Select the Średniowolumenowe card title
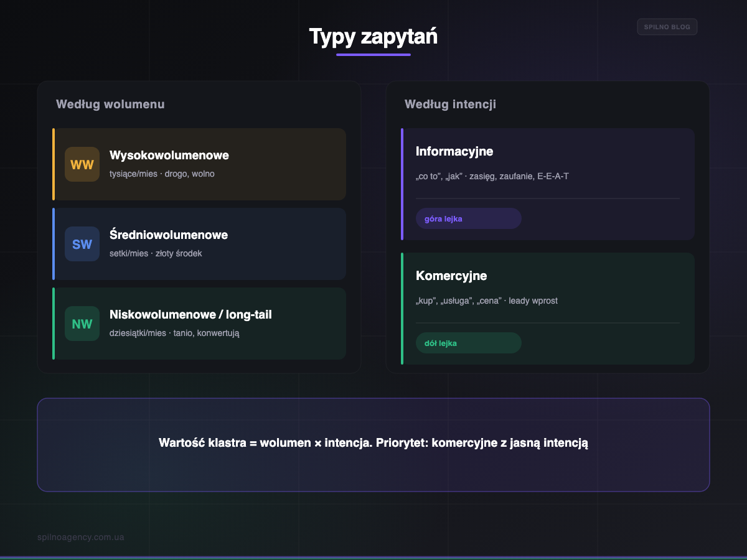The width and height of the screenshot is (747, 560). tap(169, 235)
